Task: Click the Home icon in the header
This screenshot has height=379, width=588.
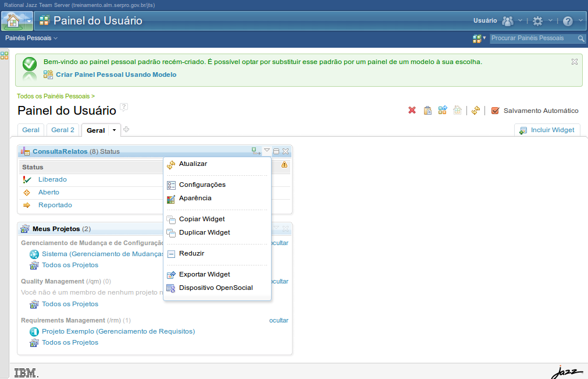Action: click(x=13, y=21)
